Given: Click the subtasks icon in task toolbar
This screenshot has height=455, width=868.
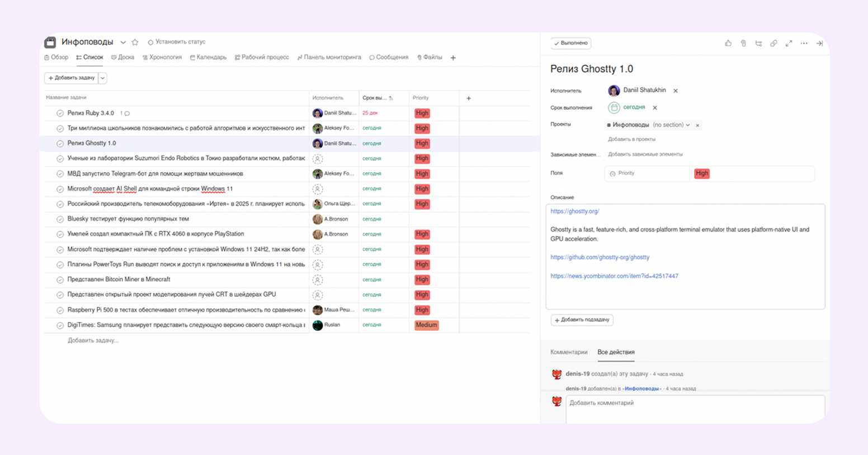Looking at the screenshot, I should [758, 43].
